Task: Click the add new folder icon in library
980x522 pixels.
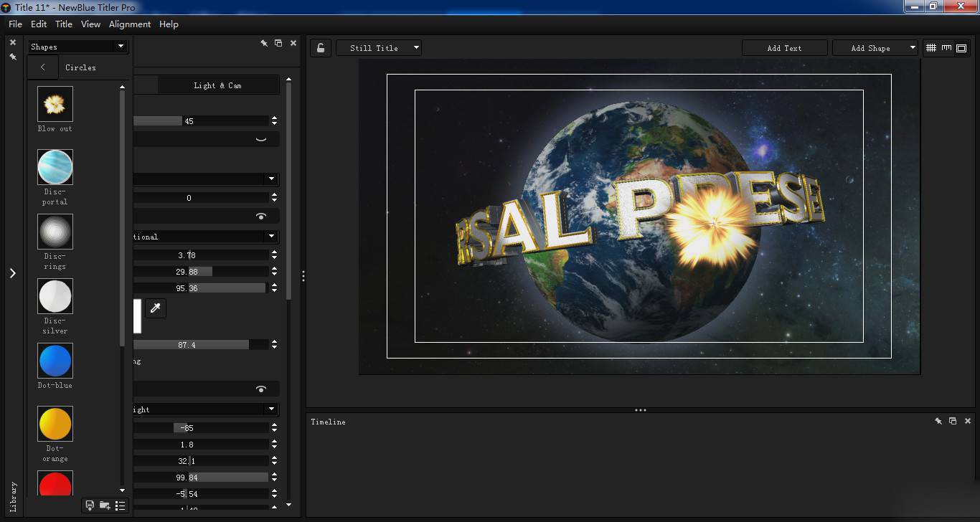Action: [x=105, y=506]
